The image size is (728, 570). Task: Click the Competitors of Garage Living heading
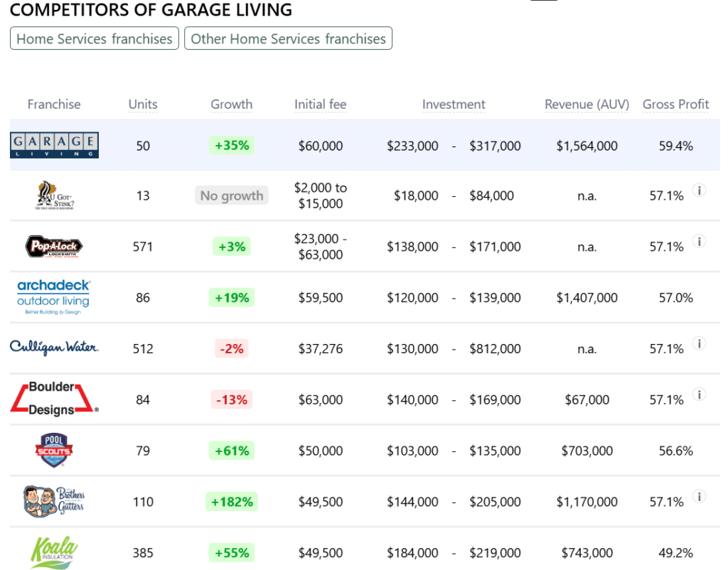tap(151, 10)
